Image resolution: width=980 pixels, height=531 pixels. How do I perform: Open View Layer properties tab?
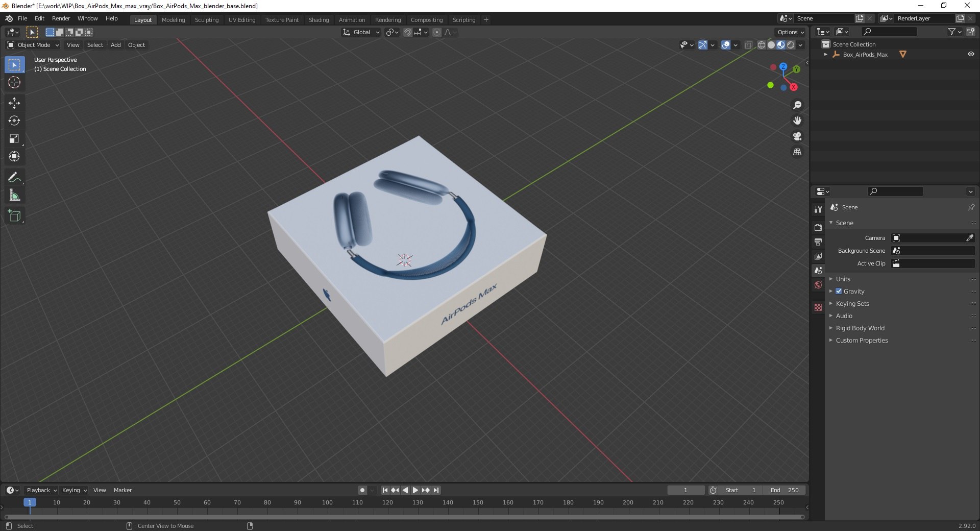[x=818, y=256]
